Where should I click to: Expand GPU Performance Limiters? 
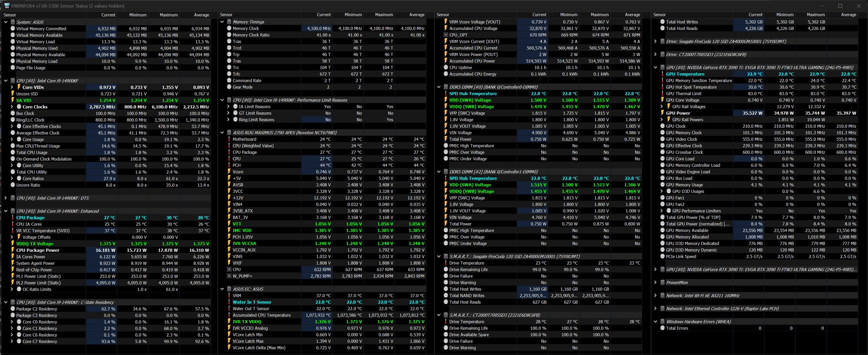point(662,211)
